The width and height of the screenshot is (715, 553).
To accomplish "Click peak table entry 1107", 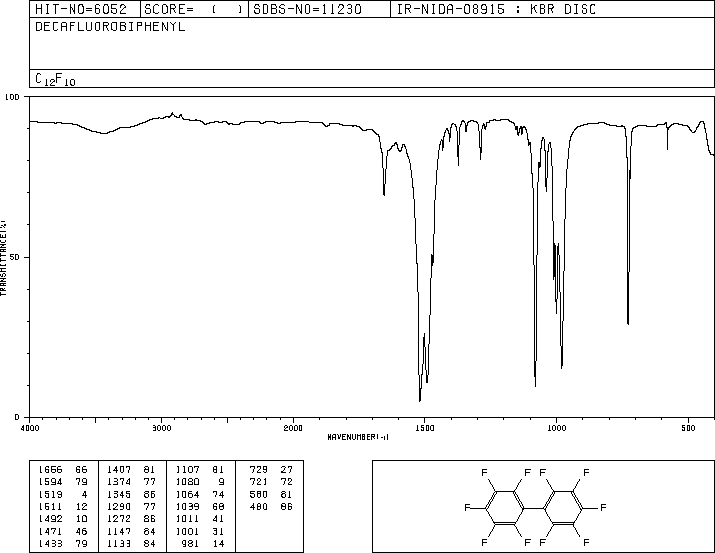I will coord(187,470).
